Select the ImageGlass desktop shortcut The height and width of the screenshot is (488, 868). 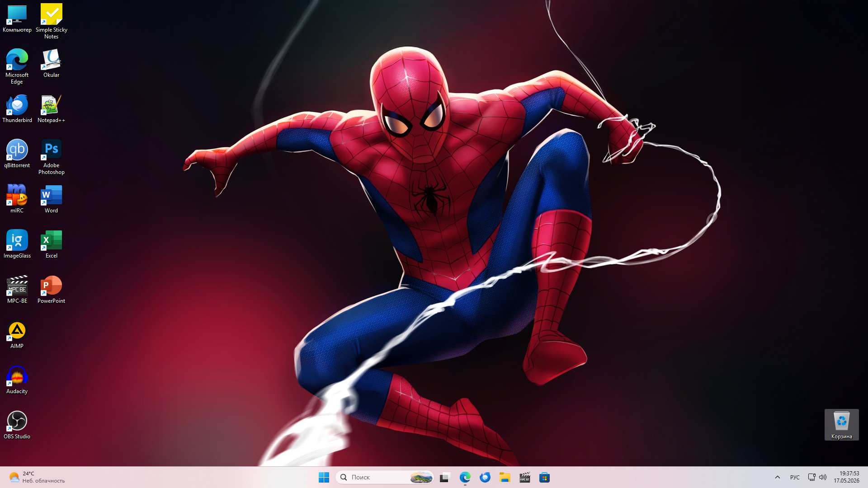pos(17,244)
